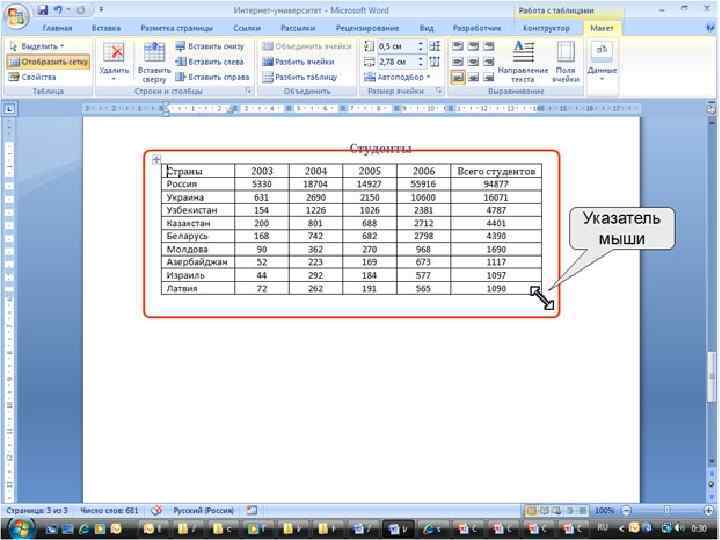
Task: Open Word Help question icon
Action: [x=711, y=28]
